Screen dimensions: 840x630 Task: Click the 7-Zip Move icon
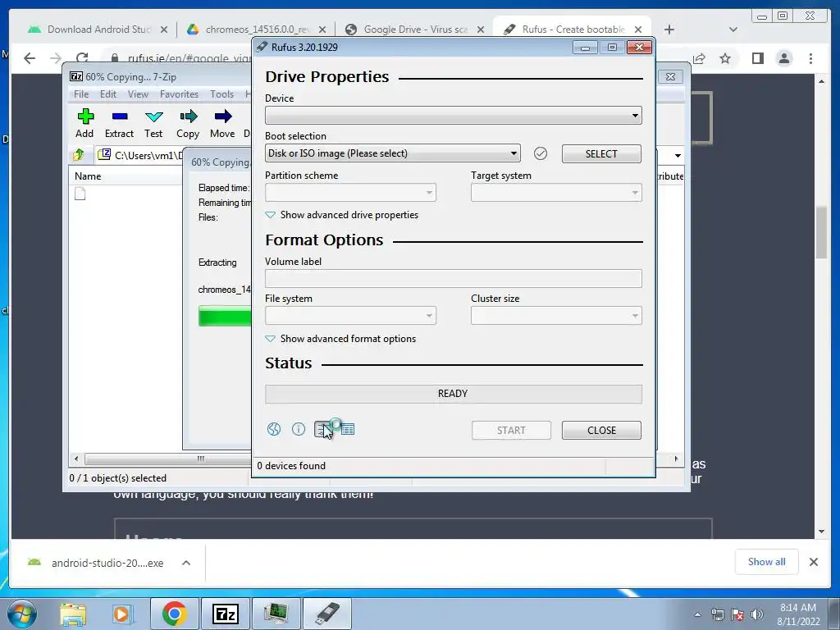223,116
